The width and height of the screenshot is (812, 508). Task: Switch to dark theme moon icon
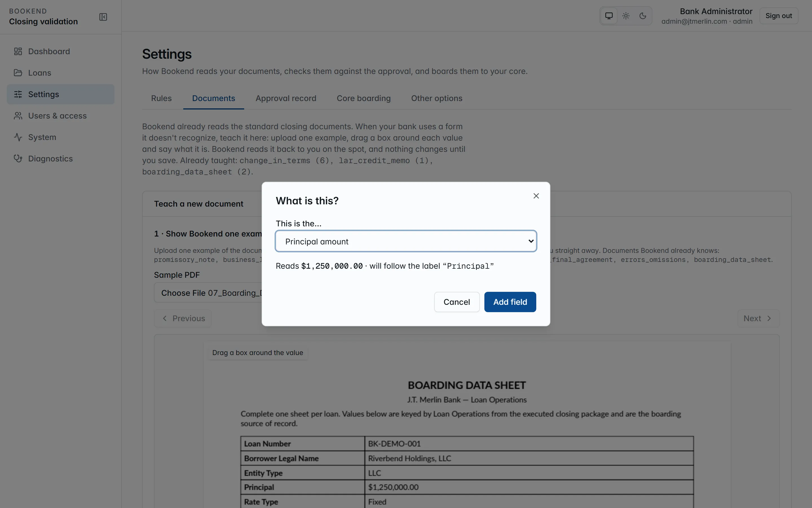[643, 16]
